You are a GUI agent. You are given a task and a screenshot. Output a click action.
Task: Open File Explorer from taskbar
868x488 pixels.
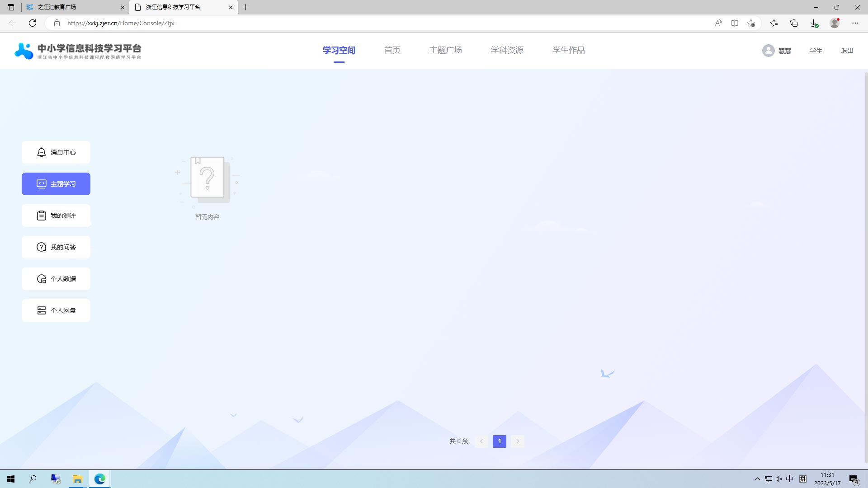(x=77, y=479)
